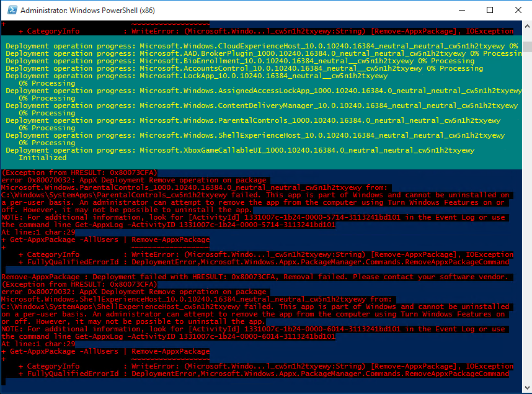532x394 pixels.
Task: Click Get-AppxLog command with ActivityID containing 6014
Action: 205,337
